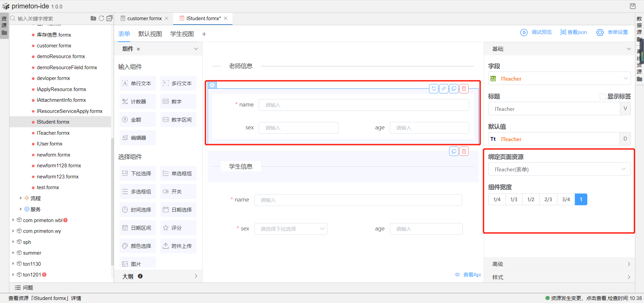The image size is (644, 303).
Task: Click the 查看Api link
Action: 471,275
